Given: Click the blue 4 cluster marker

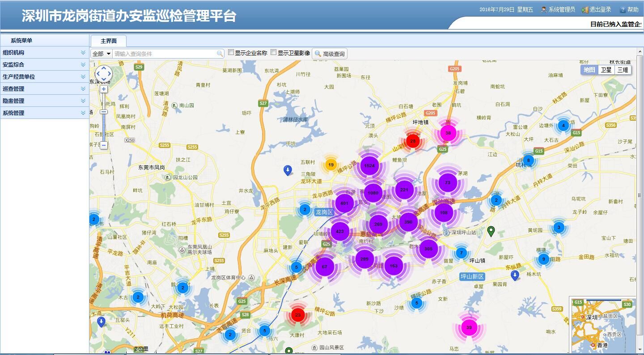Looking at the screenshot, I should click(563, 125).
